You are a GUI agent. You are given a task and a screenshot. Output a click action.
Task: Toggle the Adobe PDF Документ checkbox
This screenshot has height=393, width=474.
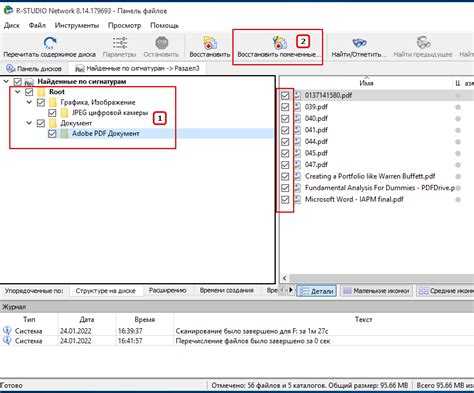(52, 134)
